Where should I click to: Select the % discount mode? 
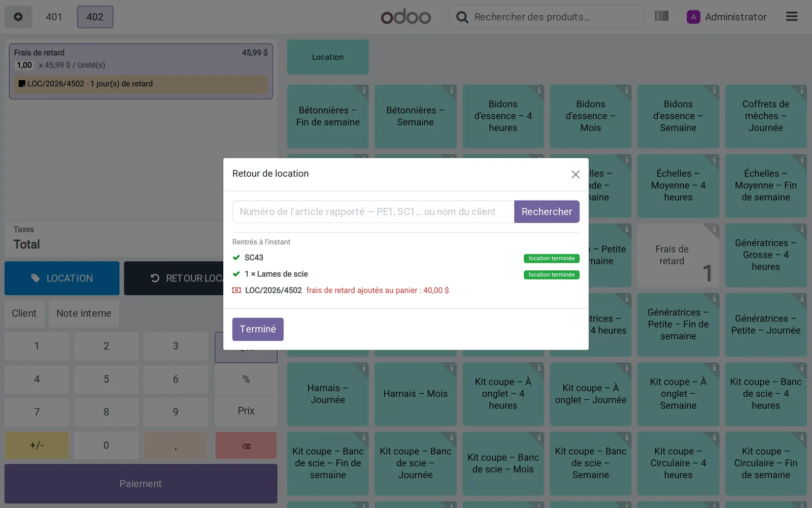pyautogui.click(x=246, y=379)
